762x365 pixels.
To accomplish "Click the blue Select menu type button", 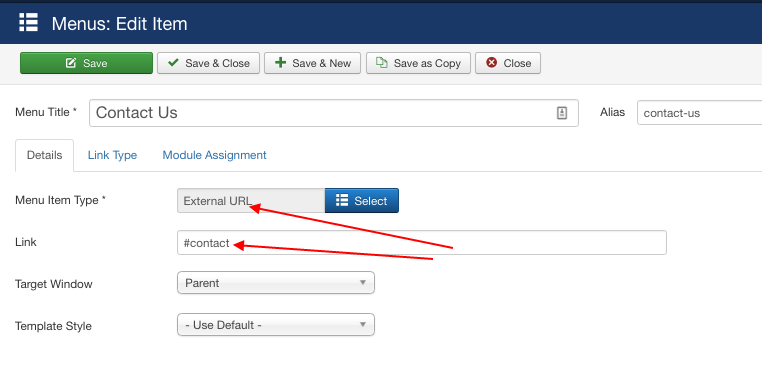I will tap(362, 201).
